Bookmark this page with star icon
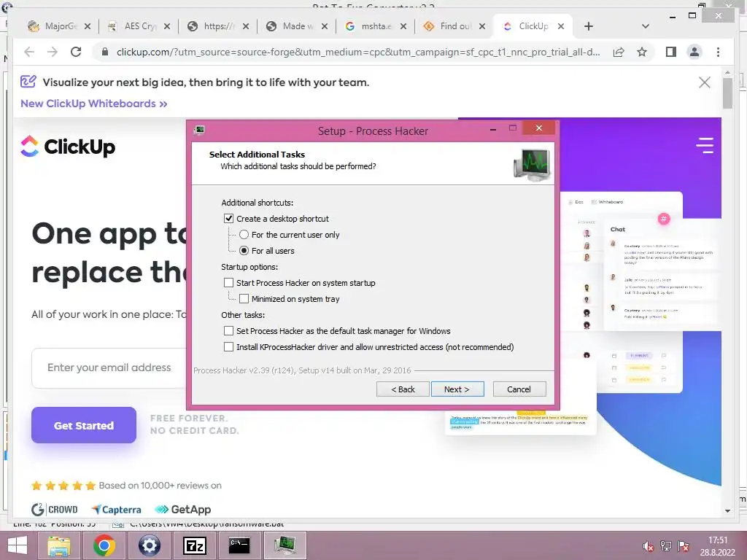The height and width of the screenshot is (560, 747). [x=642, y=52]
